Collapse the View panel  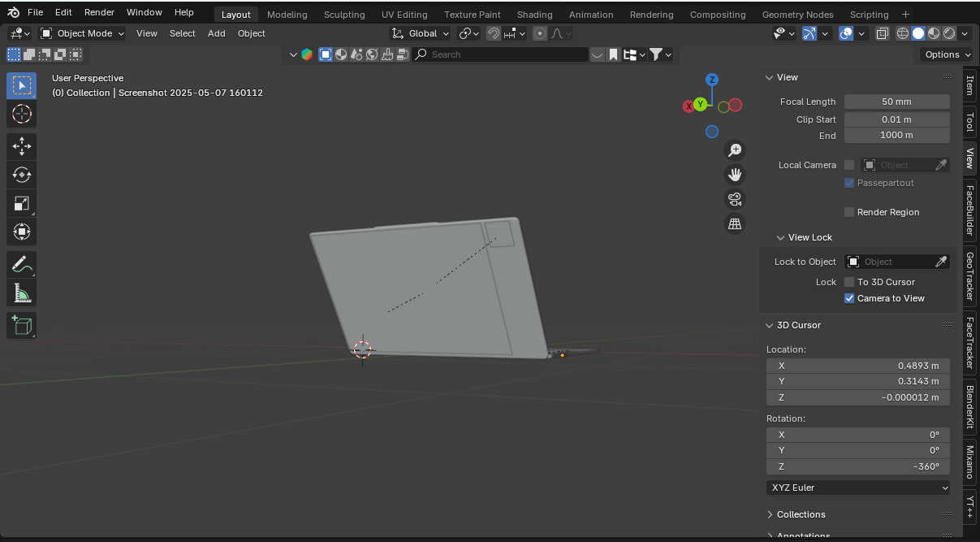[770, 77]
